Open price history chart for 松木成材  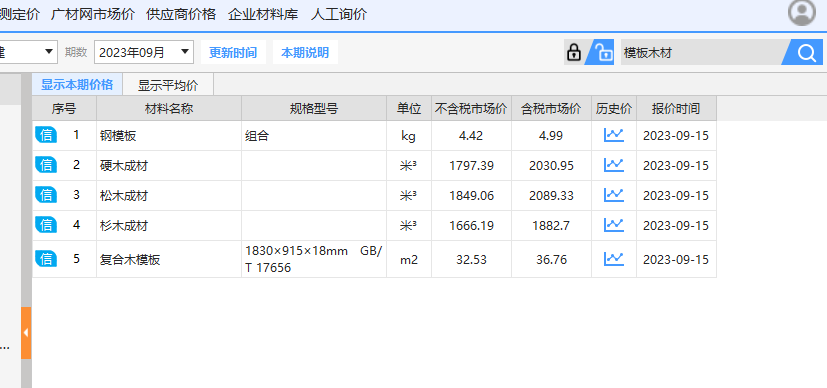tap(613, 196)
